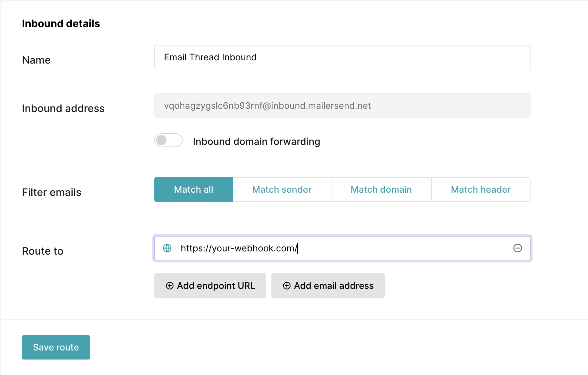
Task: Click the webhook URL input field
Action: (323, 248)
